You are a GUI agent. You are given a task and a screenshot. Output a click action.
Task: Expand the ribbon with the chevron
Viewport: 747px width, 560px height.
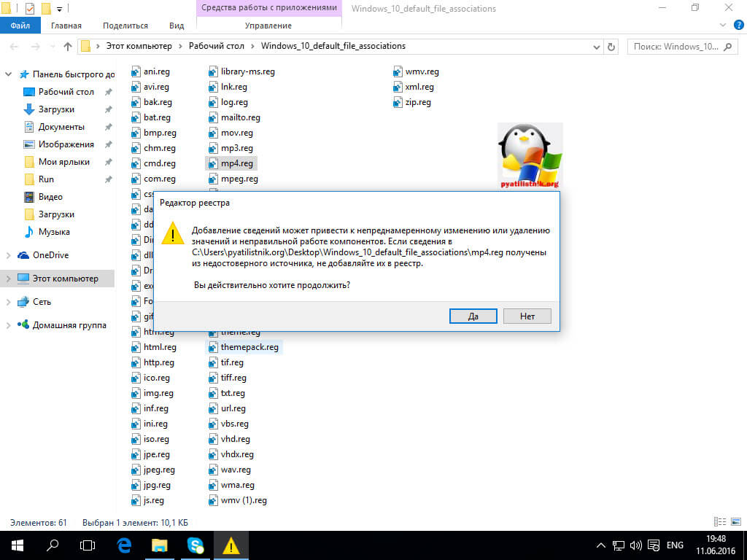[x=721, y=26]
